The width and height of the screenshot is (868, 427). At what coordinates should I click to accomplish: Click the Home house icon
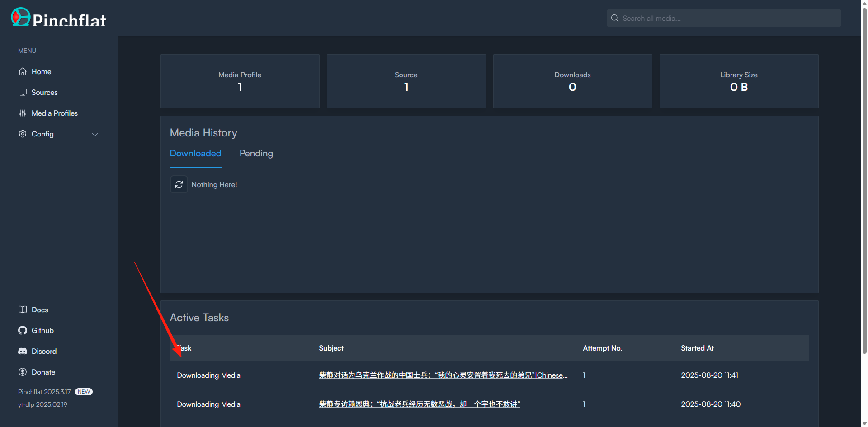tap(23, 71)
